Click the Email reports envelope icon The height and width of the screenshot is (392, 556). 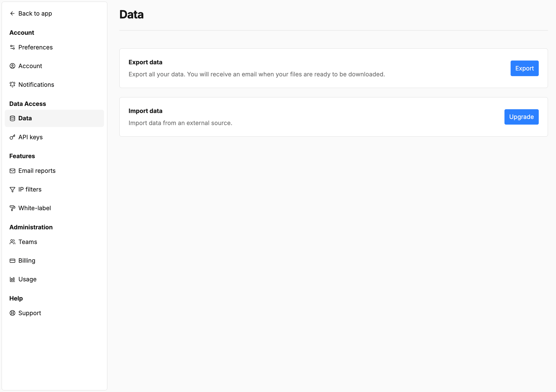pyautogui.click(x=12, y=171)
